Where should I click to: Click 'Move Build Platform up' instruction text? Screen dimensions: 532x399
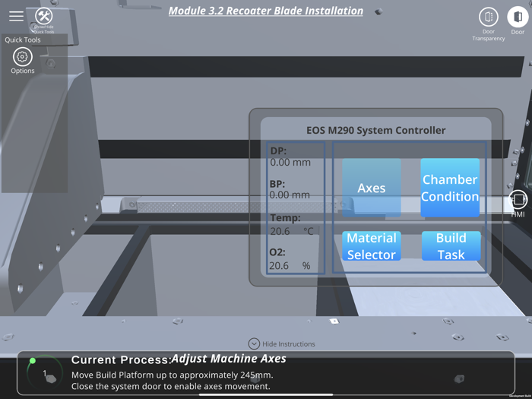[x=172, y=375]
